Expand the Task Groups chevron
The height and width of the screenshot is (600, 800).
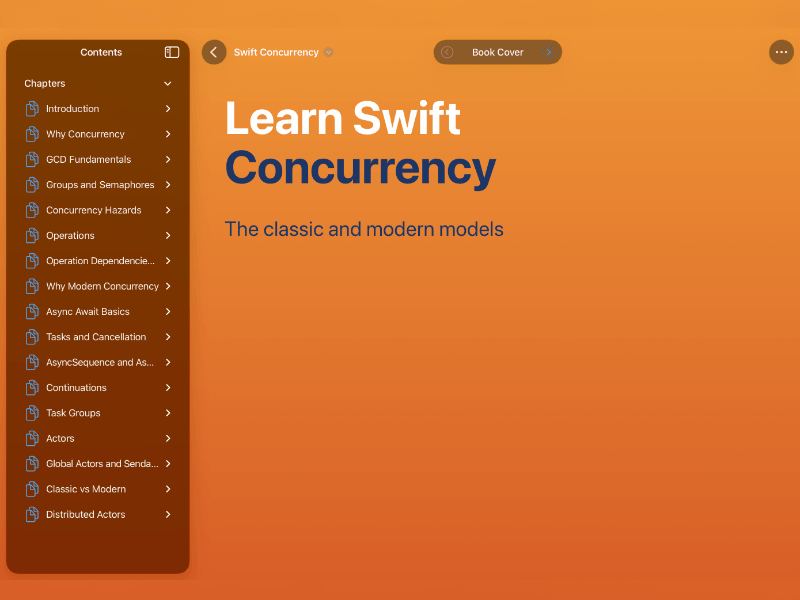[168, 413]
